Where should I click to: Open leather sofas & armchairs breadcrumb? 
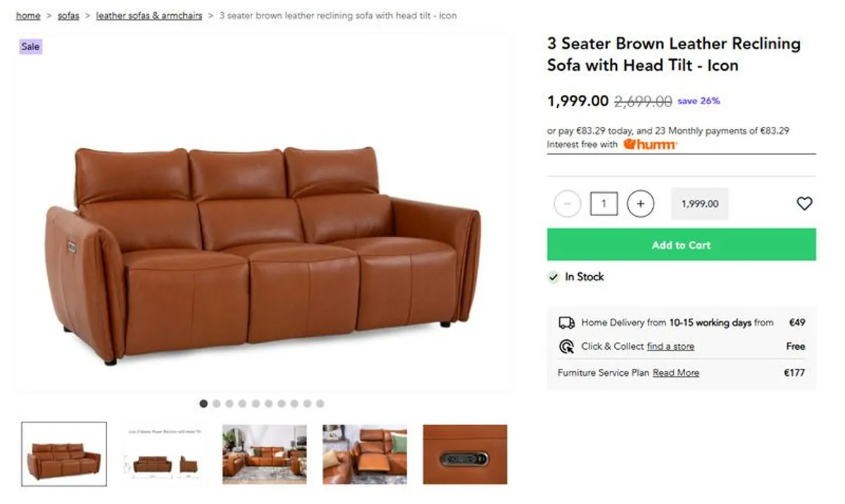coord(149,15)
